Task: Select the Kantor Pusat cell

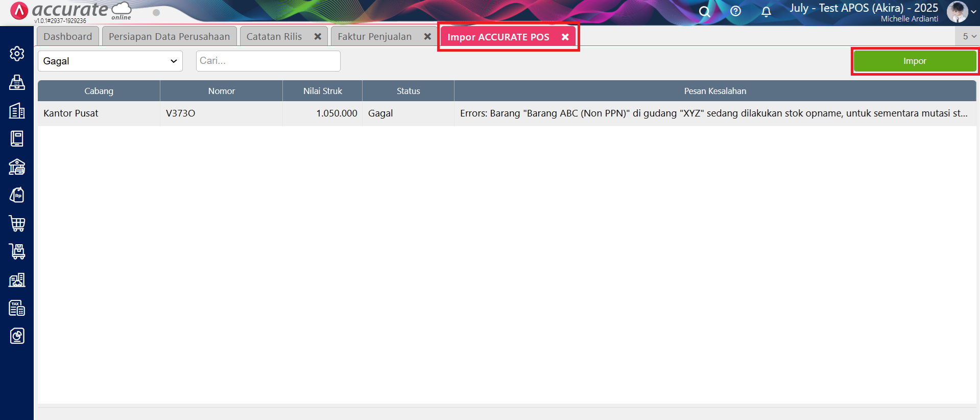Action: tap(99, 113)
